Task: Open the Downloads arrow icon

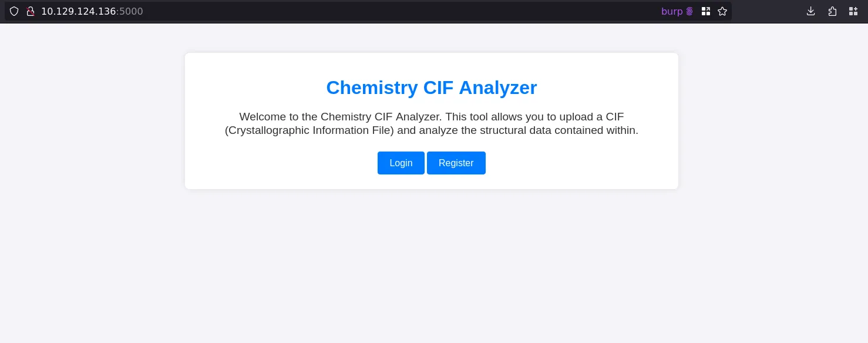Action: pos(811,11)
